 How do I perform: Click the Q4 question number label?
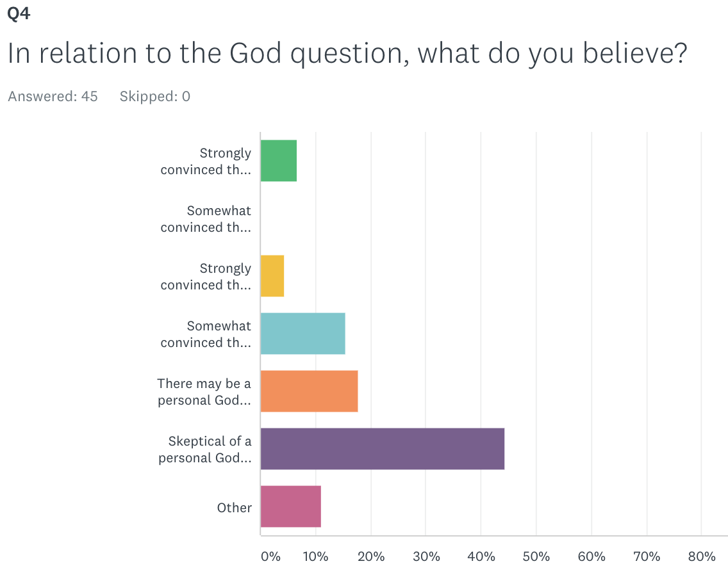pyautogui.click(x=19, y=13)
